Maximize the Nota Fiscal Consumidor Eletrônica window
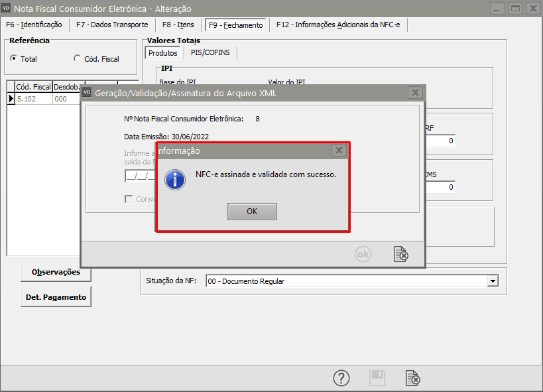 (x=515, y=9)
